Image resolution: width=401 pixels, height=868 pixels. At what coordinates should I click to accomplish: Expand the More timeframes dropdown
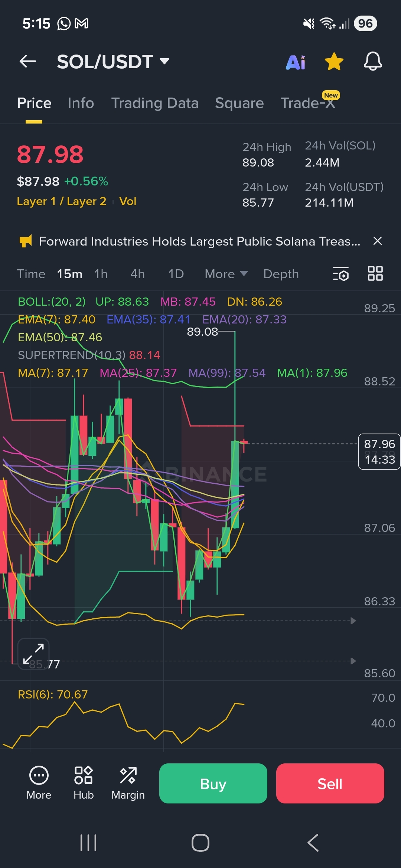point(226,274)
